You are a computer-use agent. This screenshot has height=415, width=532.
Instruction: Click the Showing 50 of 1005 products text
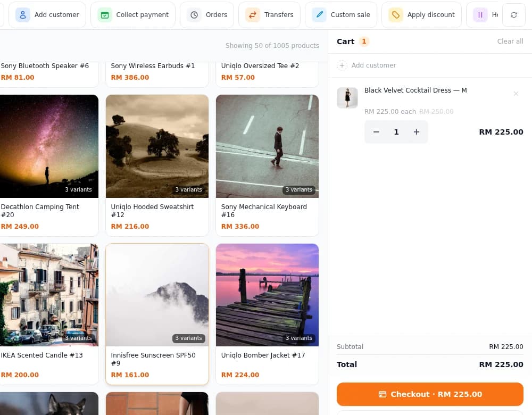[272, 45]
